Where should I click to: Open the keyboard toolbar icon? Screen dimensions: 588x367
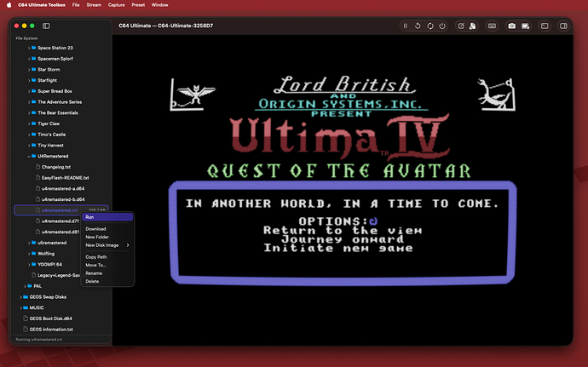click(x=492, y=26)
